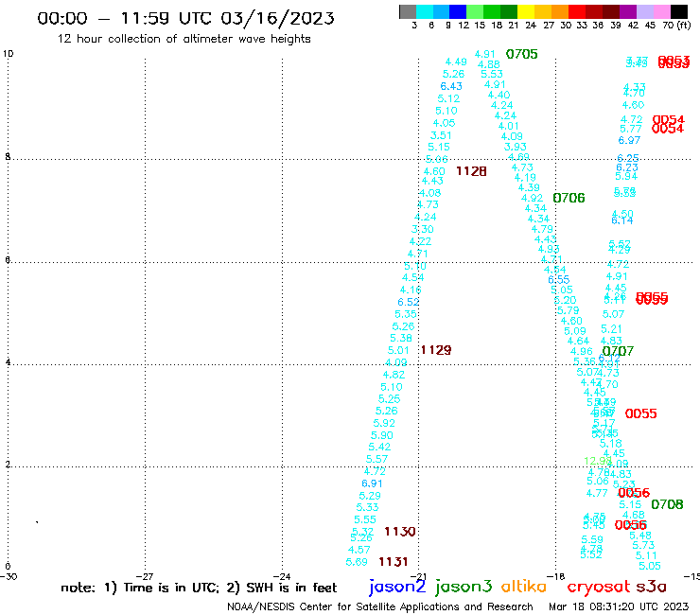Click the green time label '0708'
The width and height of the screenshot is (700, 615).
coord(667,504)
